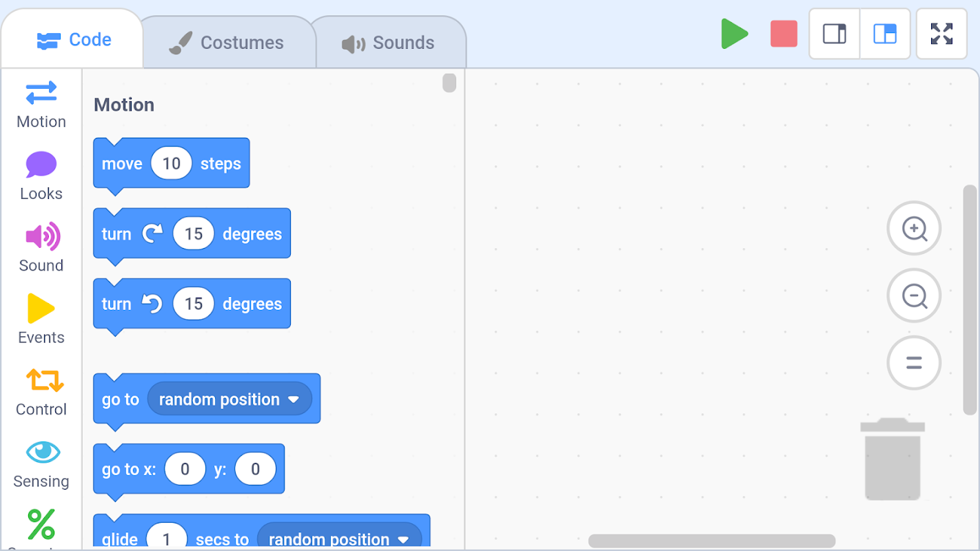Open the go to random position dropdown

(x=229, y=399)
